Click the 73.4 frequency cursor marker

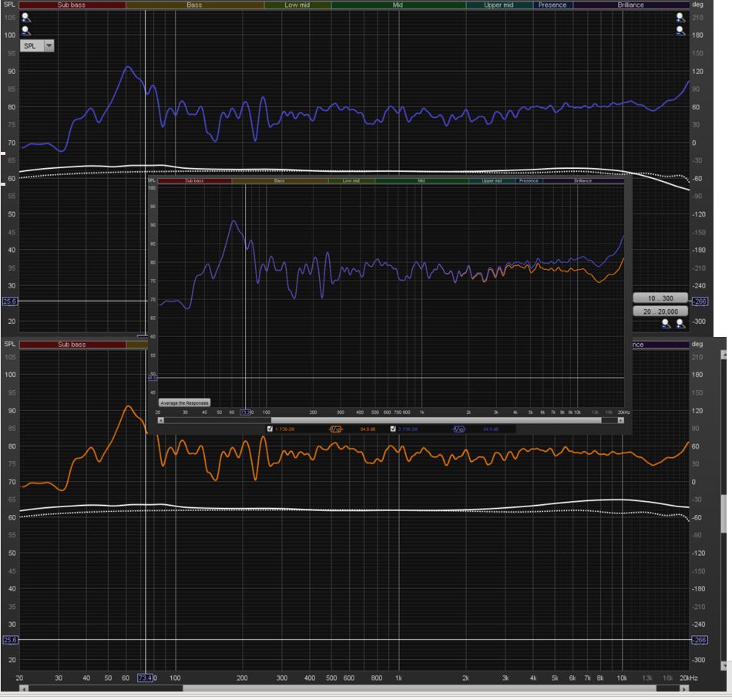coord(145,678)
